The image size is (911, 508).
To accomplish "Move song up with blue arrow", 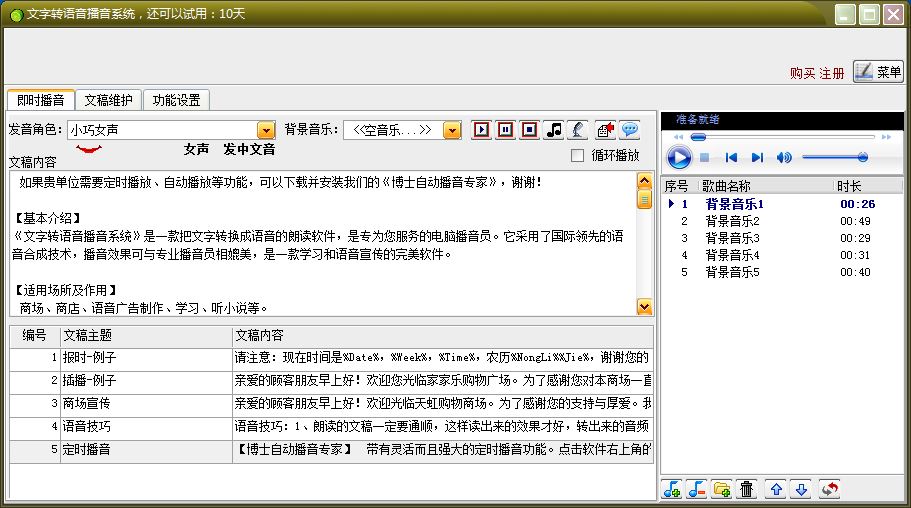I will (x=776, y=489).
